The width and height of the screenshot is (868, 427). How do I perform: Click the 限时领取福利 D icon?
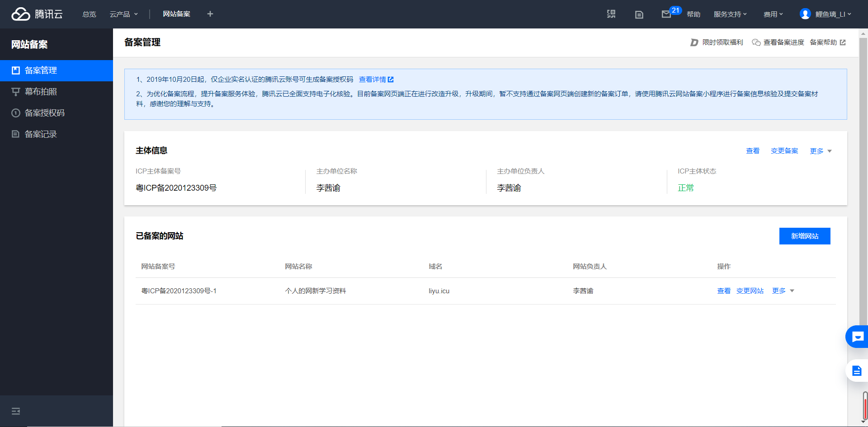[694, 42]
